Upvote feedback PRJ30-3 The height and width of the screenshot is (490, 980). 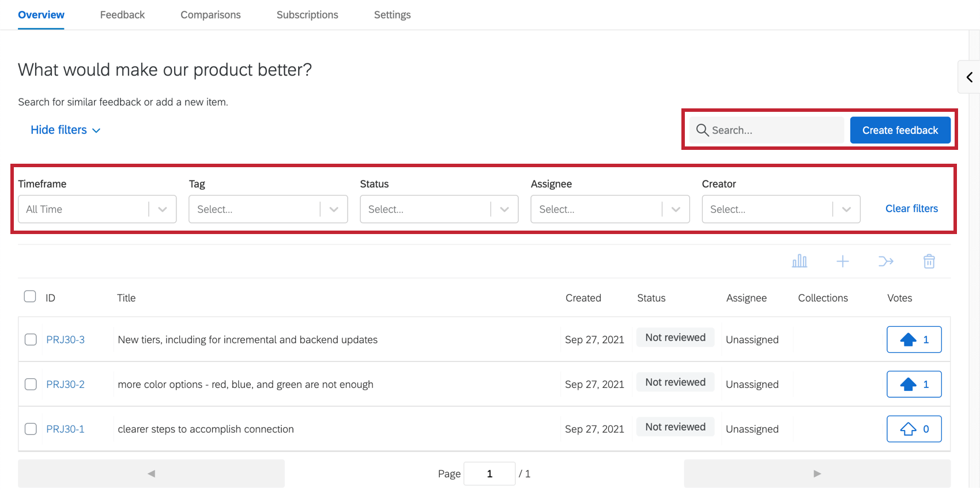(914, 340)
